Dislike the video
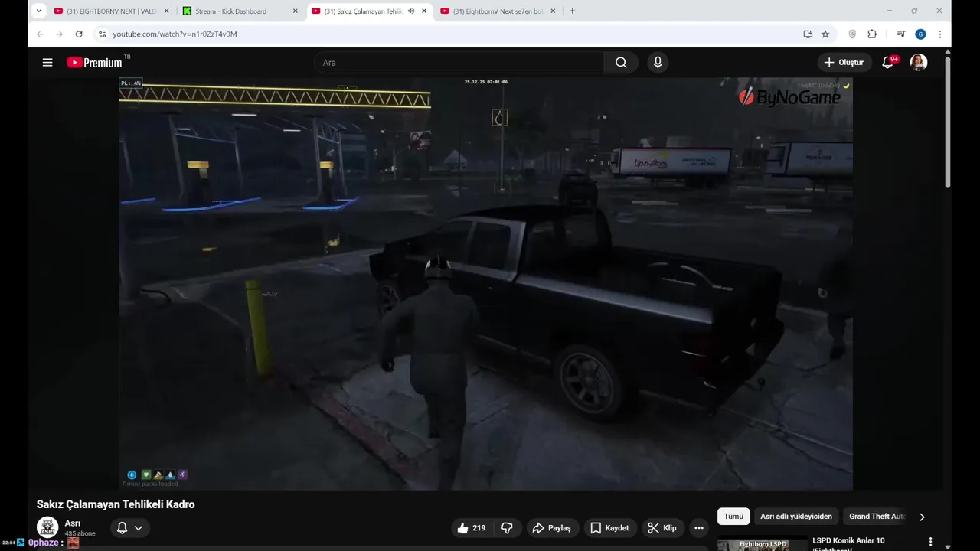The image size is (980, 551). (507, 528)
